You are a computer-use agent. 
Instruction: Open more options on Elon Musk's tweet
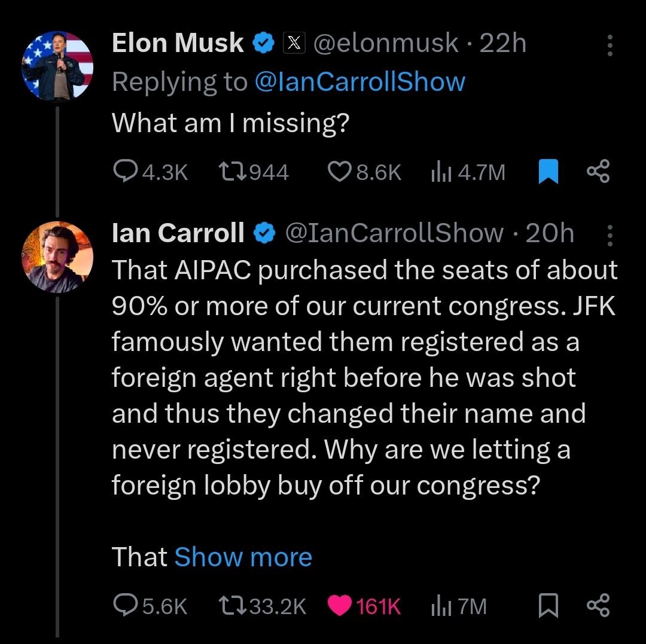click(x=610, y=45)
